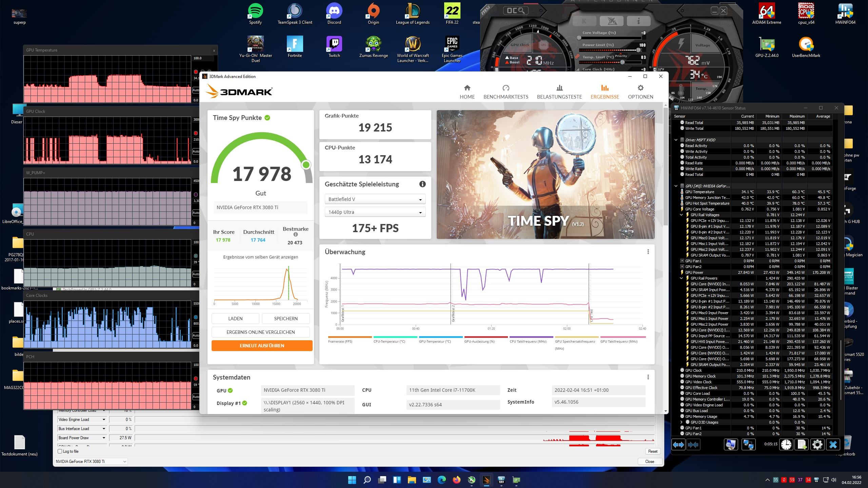Toggle red dot on PCH graph
The height and width of the screenshot is (488, 868).
[196, 379]
